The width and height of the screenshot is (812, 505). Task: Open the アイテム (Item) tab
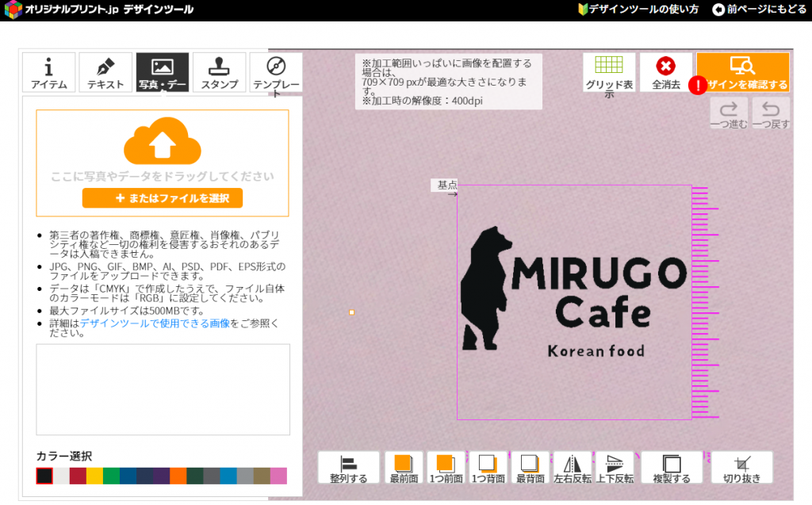(x=48, y=72)
